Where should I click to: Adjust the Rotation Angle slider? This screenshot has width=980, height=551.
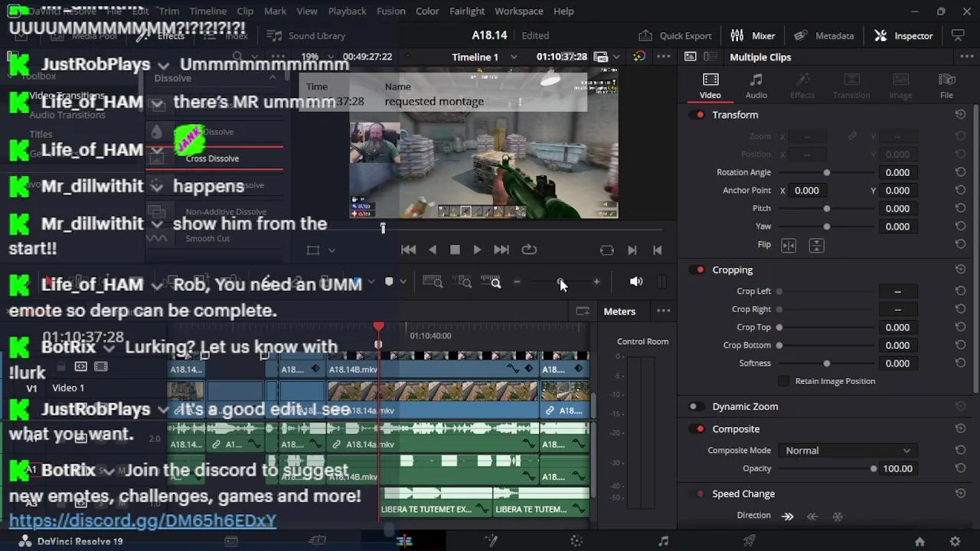(x=826, y=172)
